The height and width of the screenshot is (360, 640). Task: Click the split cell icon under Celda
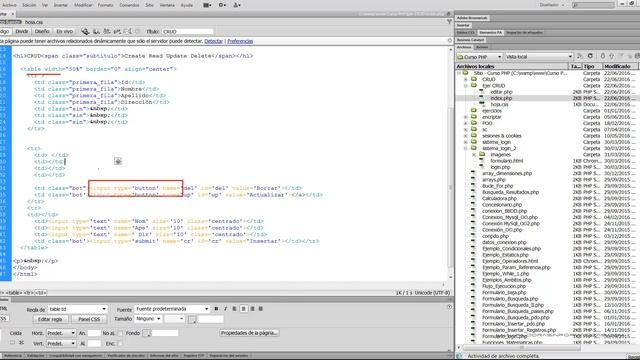21,343
